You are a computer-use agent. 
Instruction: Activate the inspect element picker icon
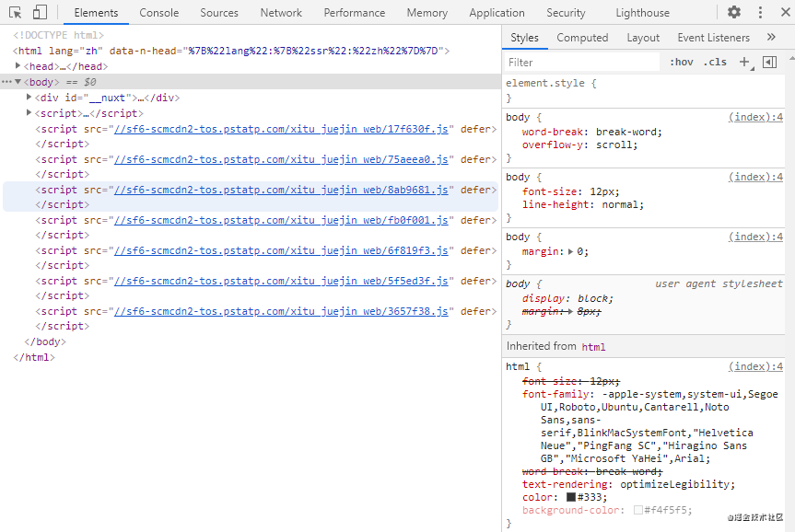point(16,12)
